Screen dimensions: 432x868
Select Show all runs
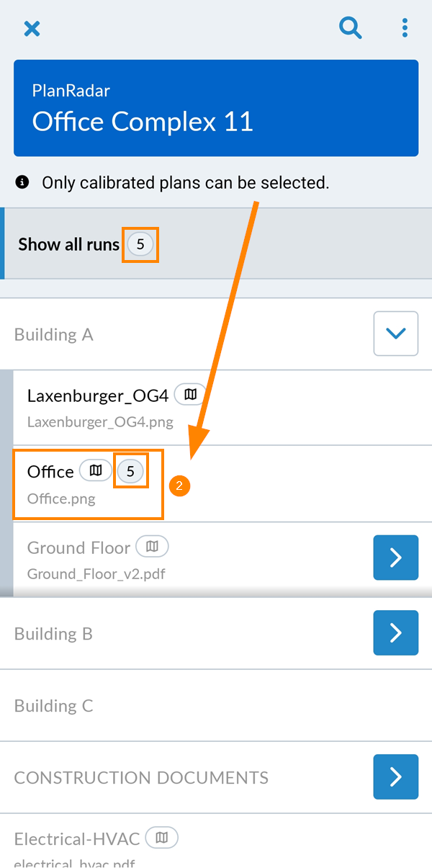[68, 245]
